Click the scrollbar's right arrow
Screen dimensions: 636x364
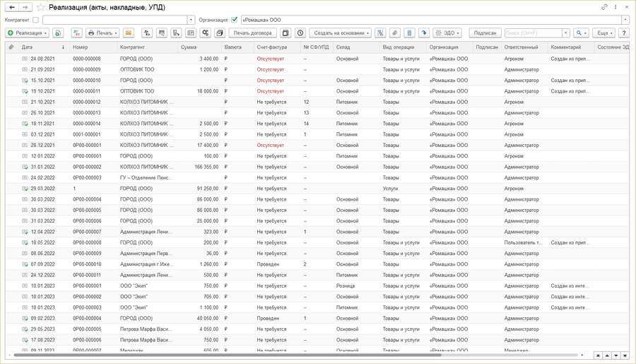[582, 355]
